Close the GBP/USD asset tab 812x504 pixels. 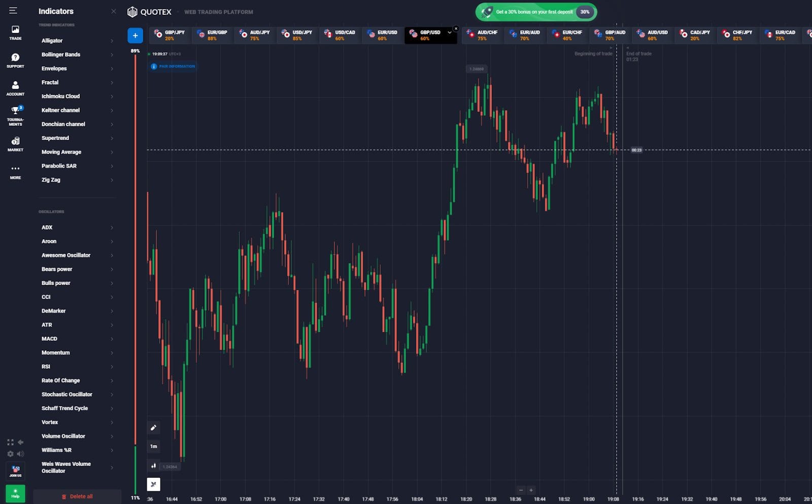pyautogui.click(x=456, y=28)
